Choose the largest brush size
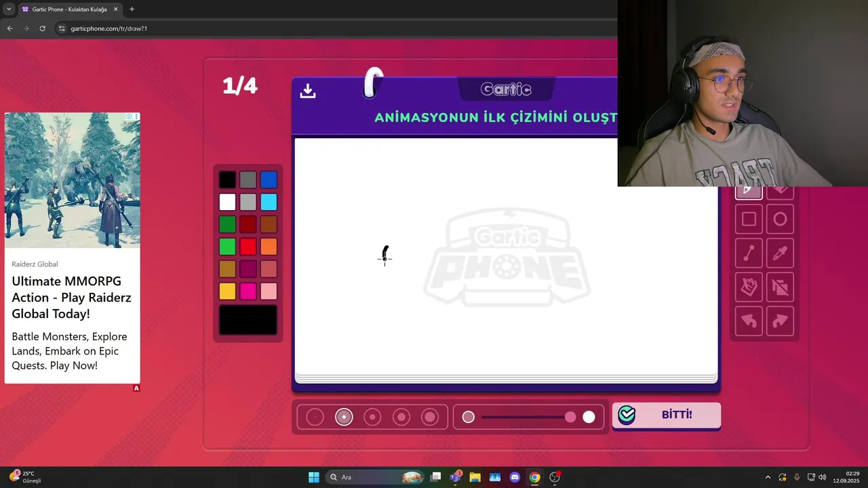The height and width of the screenshot is (488, 868). point(430,418)
